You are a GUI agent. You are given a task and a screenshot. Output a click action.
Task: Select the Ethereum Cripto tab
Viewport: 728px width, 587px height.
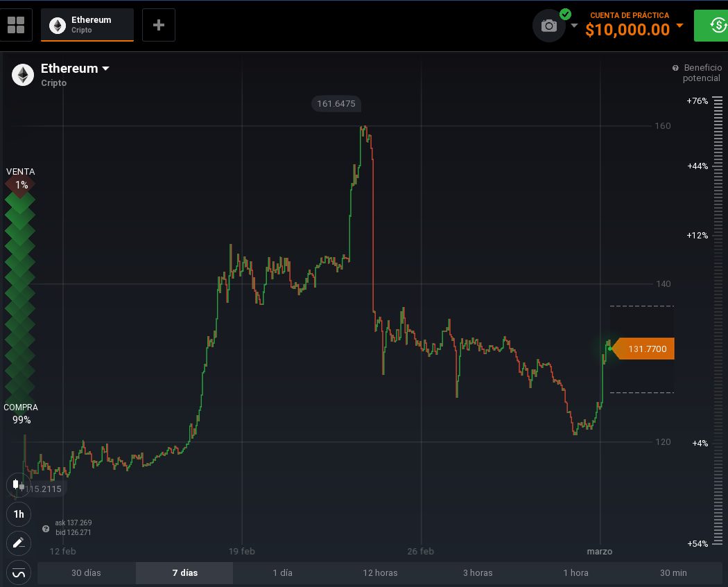point(87,25)
